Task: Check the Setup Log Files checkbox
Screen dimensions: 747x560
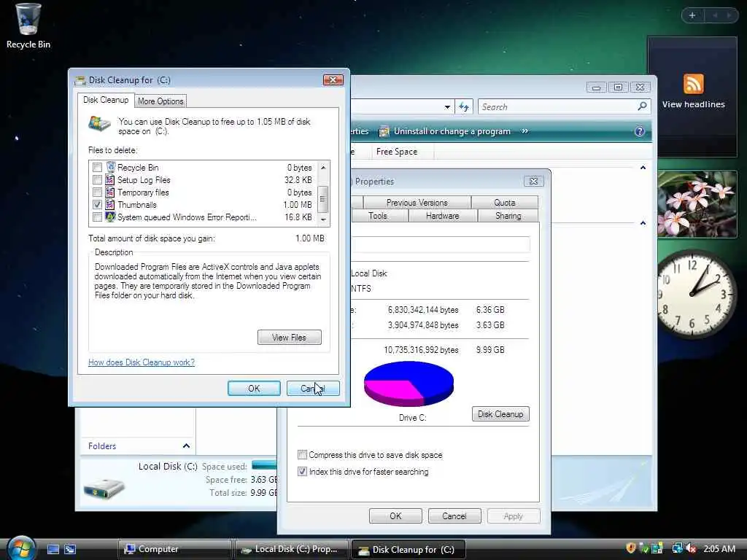Action: (x=97, y=179)
